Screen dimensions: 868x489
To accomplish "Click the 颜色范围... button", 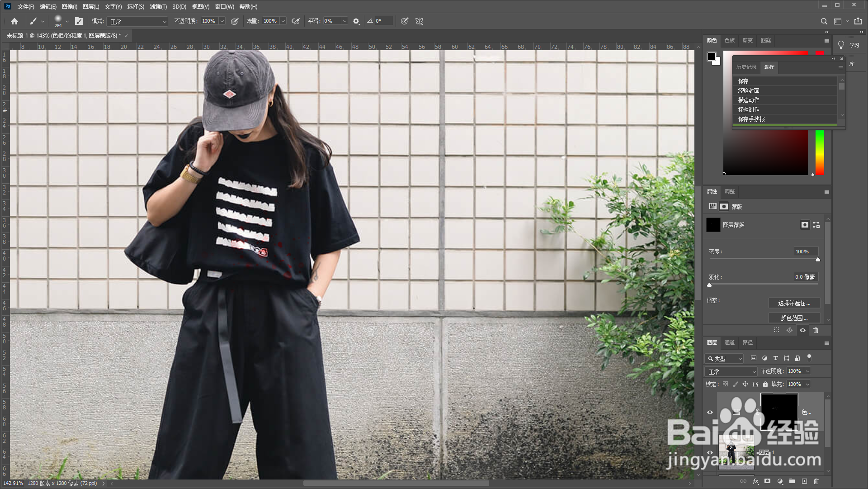I will click(x=794, y=318).
